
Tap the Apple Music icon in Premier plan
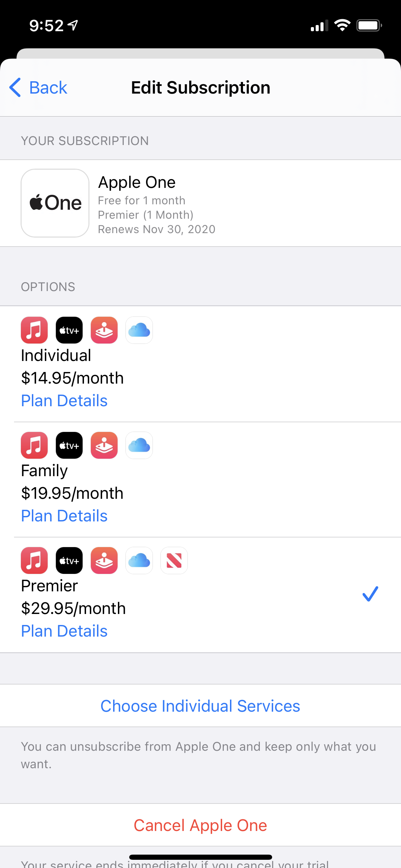tap(34, 560)
